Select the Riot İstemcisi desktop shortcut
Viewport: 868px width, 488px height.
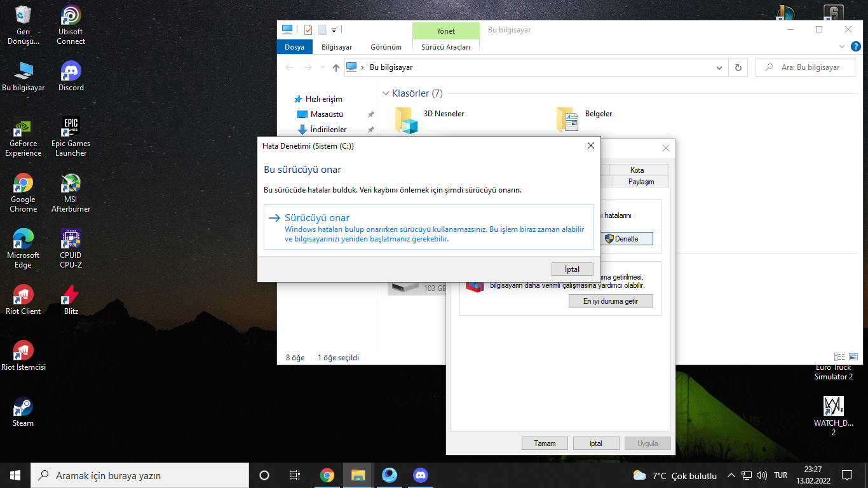[x=23, y=356]
